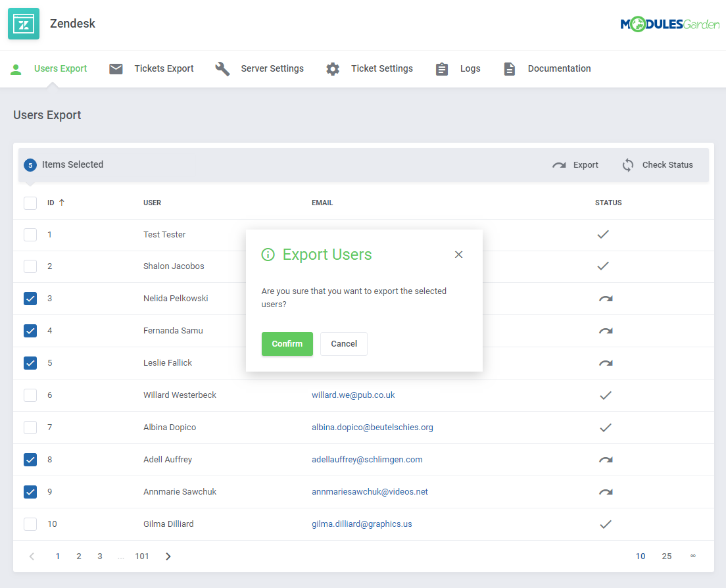Screen dimensions: 726x588
Task: Click the Server Settings wrench icon
Action: (222, 68)
